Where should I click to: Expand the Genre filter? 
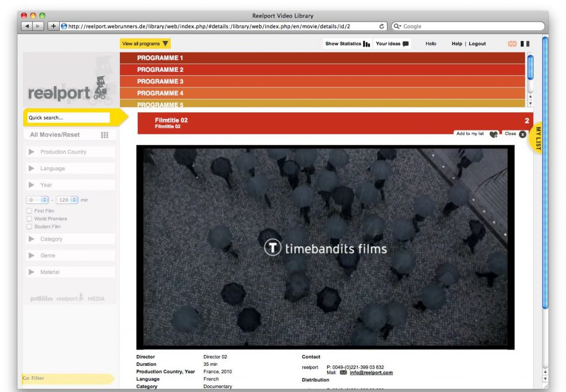70,255
